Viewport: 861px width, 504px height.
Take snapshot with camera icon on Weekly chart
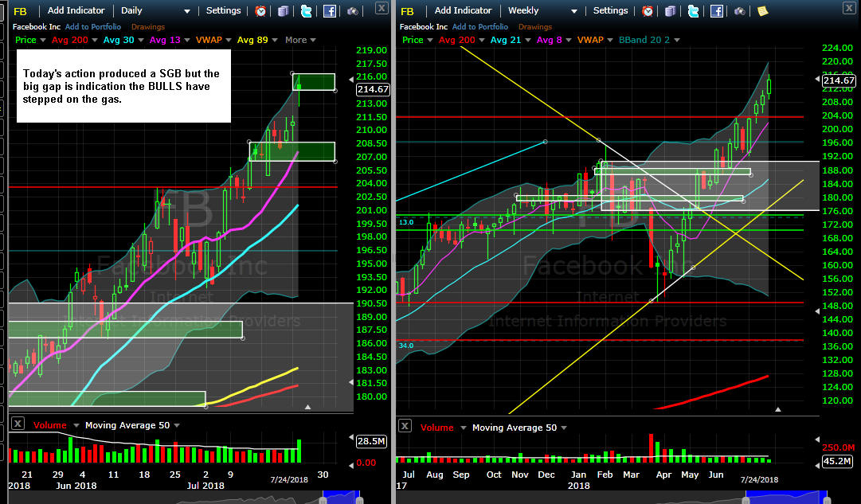tap(740, 11)
